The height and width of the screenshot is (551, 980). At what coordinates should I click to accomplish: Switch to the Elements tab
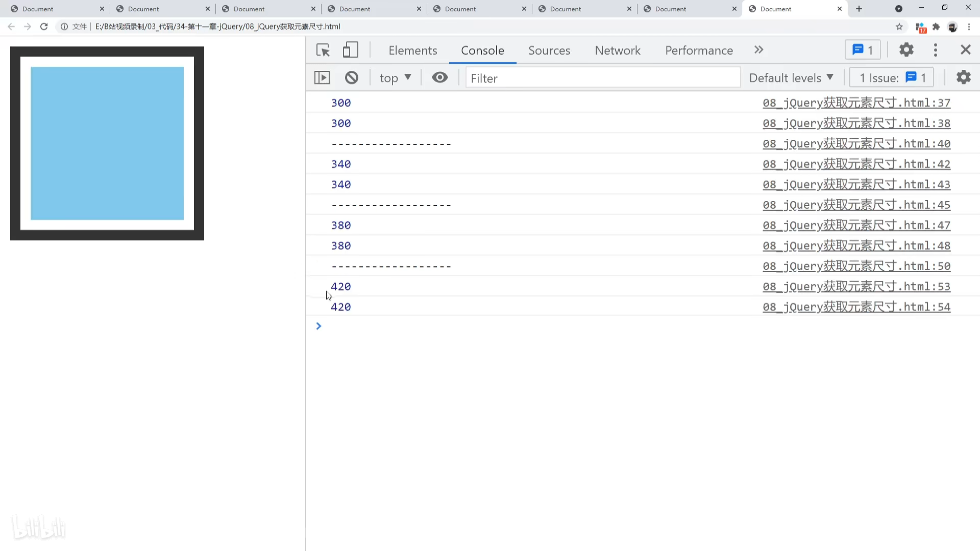click(412, 50)
